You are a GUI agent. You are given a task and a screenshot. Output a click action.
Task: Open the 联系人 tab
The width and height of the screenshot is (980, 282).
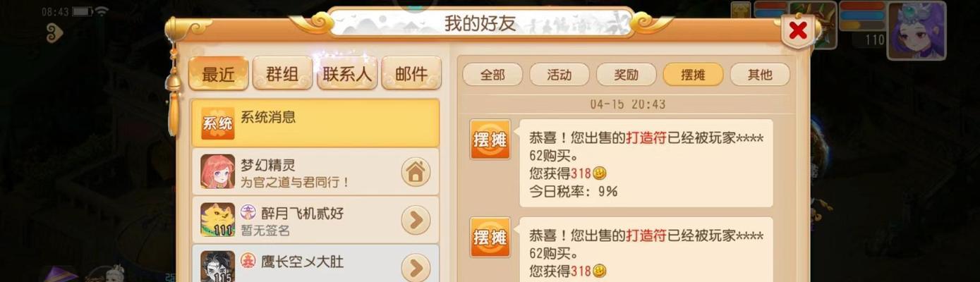[346, 73]
